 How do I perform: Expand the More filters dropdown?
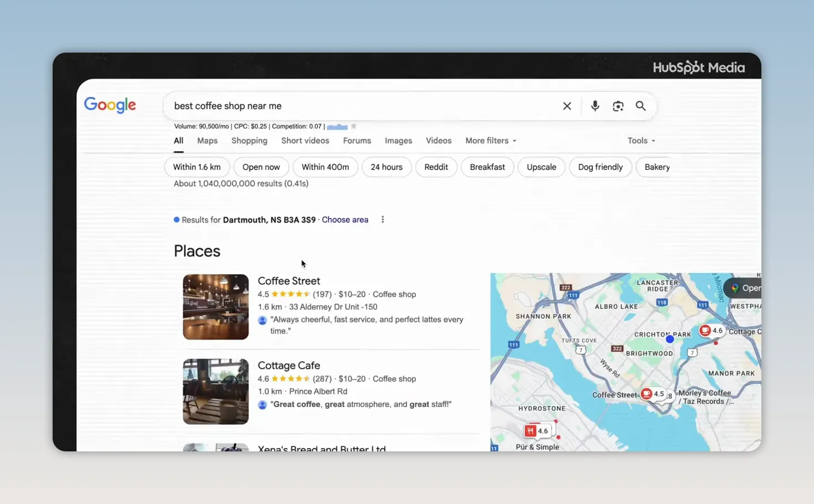point(491,141)
